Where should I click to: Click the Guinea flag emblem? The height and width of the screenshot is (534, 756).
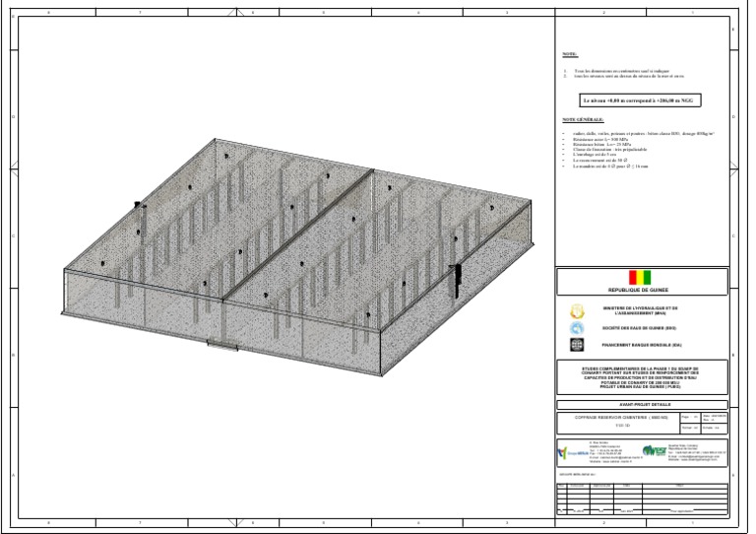tap(639, 278)
